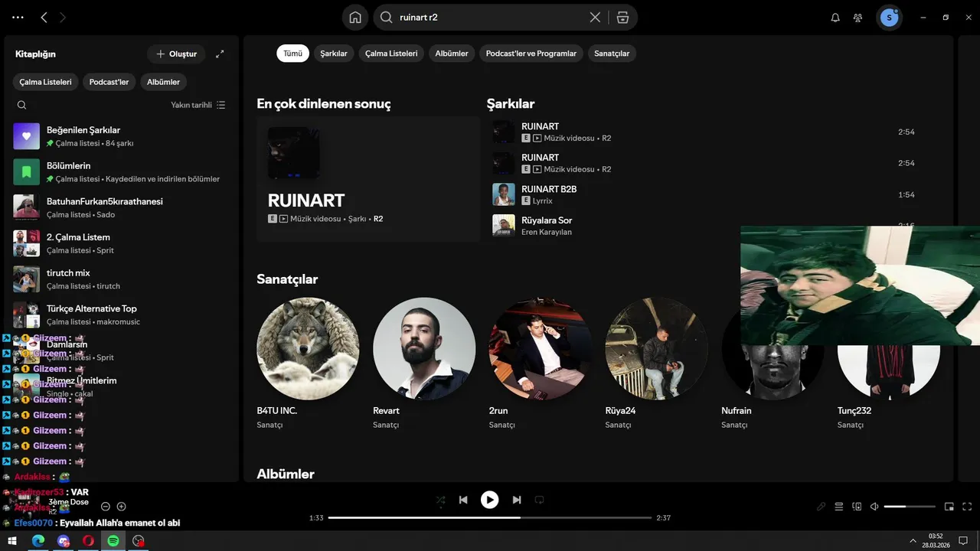Image resolution: width=980 pixels, height=551 pixels.
Task: Open the profile avatar menu
Action: 889,17
